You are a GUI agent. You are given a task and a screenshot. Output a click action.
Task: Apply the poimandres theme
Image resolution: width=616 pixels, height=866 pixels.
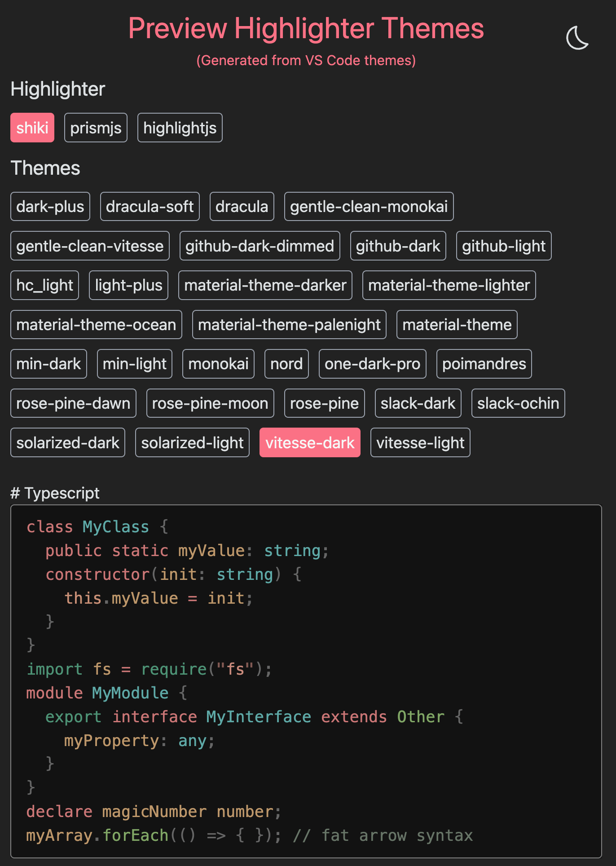click(x=484, y=364)
